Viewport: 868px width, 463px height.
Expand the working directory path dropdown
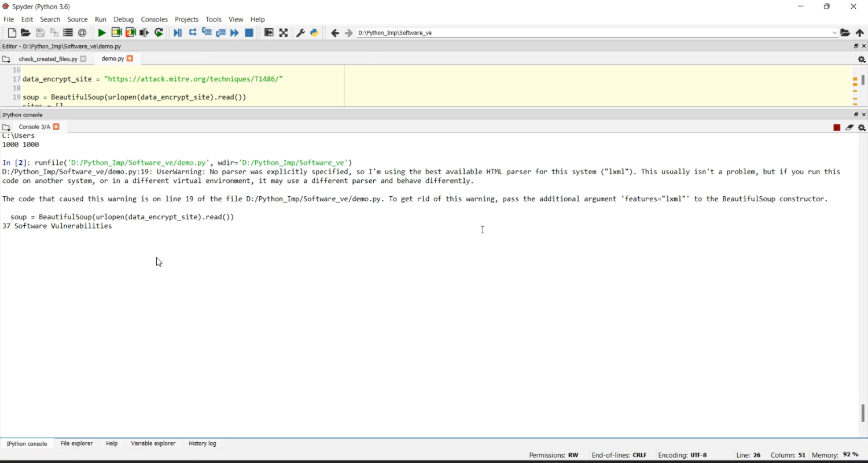(x=834, y=33)
